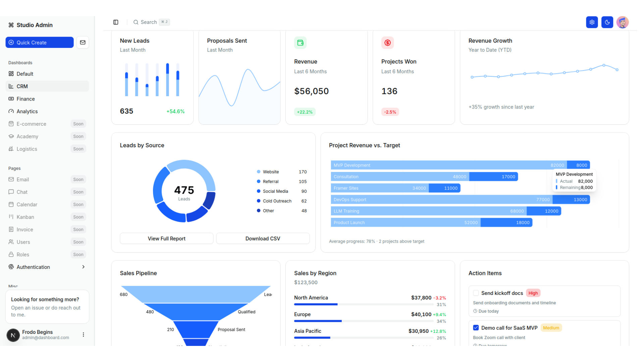The height and width of the screenshot is (362, 644).
Task: Check the Send kickoff docs checkbox
Action: coord(476,293)
